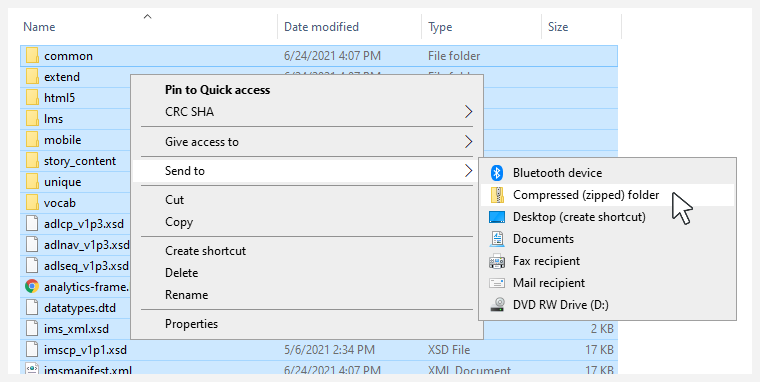Click the story_content folder icon

point(32,161)
